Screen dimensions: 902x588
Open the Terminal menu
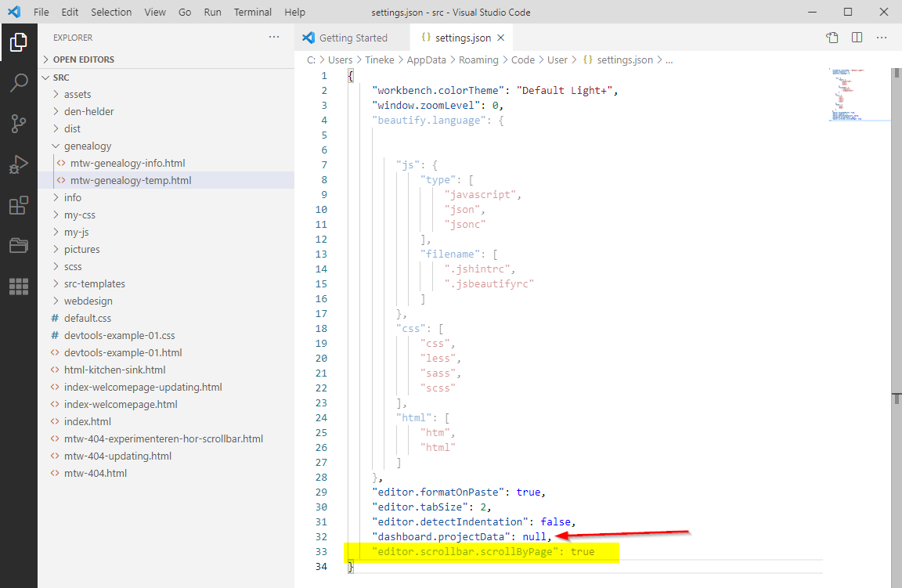(x=253, y=12)
